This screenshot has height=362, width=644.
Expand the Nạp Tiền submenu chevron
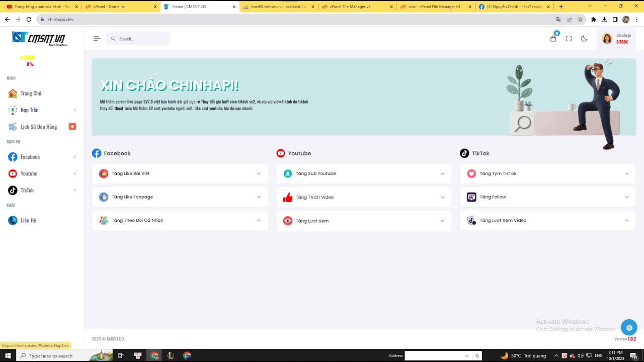(75, 110)
